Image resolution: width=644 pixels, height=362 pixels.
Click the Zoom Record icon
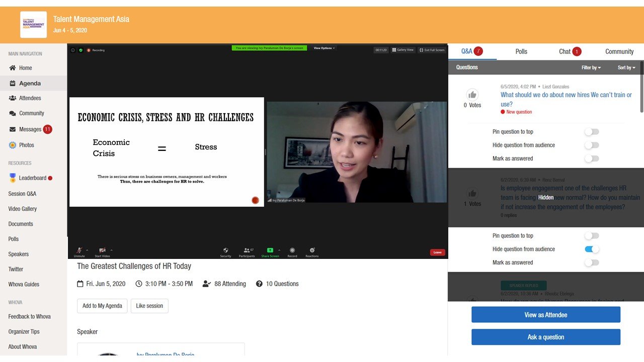pyautogui.click(x=292, y=250)
